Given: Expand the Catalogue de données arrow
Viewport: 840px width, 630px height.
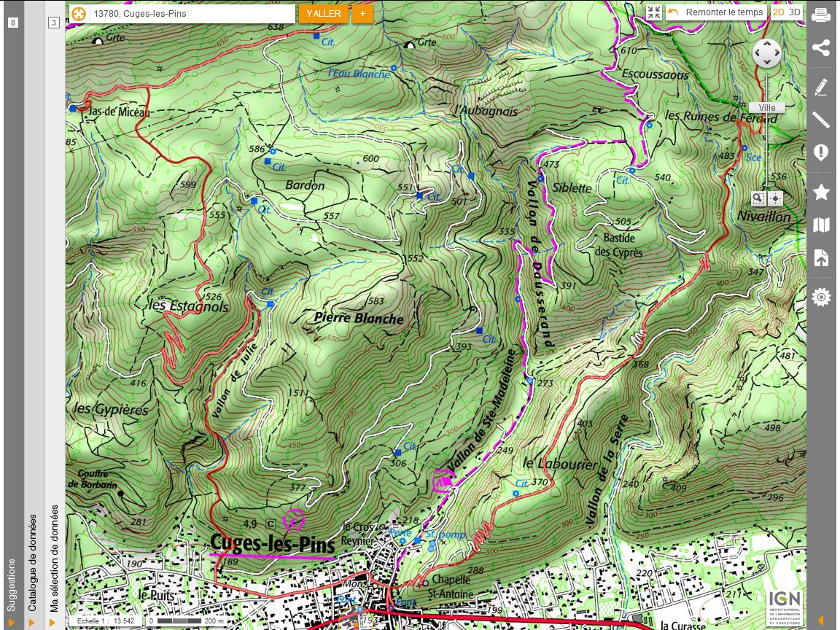Looking at the screenshot, I should pyautogui.click(x=31, y=622).
